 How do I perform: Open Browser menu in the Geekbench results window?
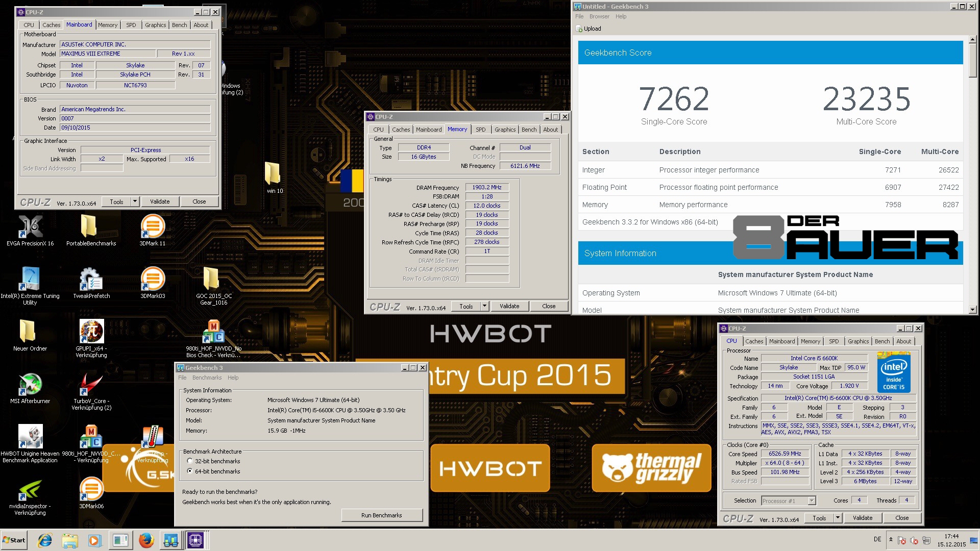pos(599,16)
